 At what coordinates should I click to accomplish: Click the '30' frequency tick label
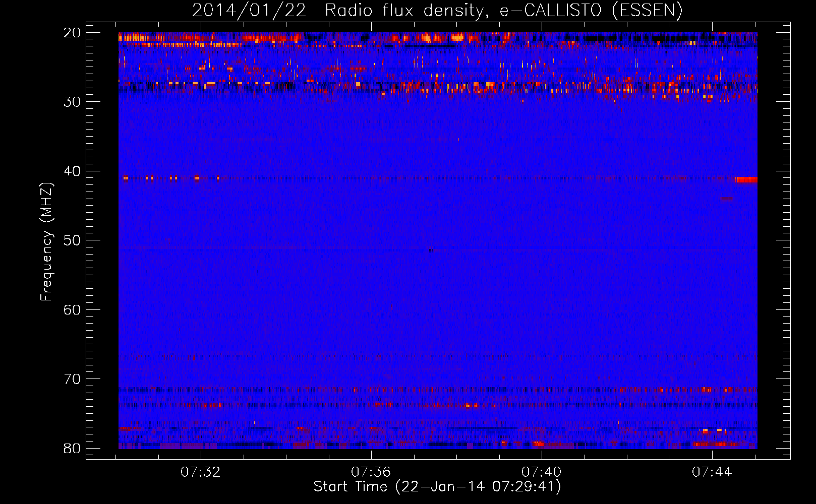pos(72,102)
